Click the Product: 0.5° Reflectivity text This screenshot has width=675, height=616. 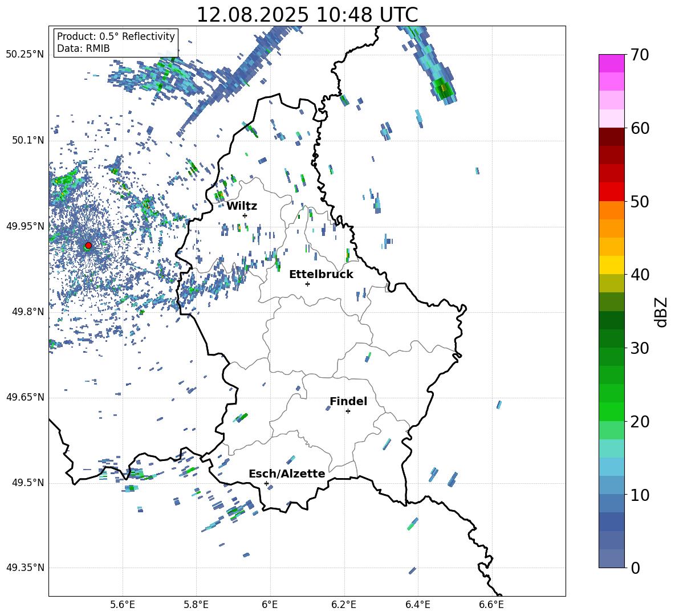tap(116, 36)
